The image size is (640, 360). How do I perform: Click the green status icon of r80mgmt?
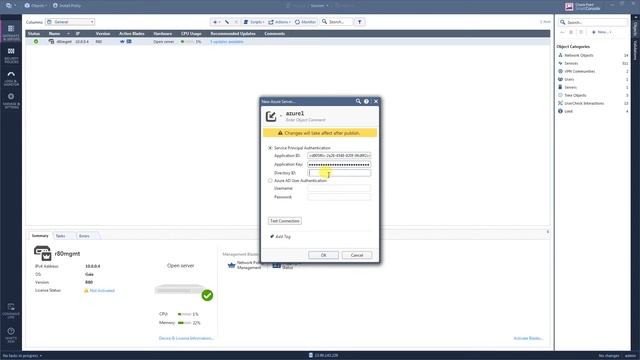[x=36, y=42]
